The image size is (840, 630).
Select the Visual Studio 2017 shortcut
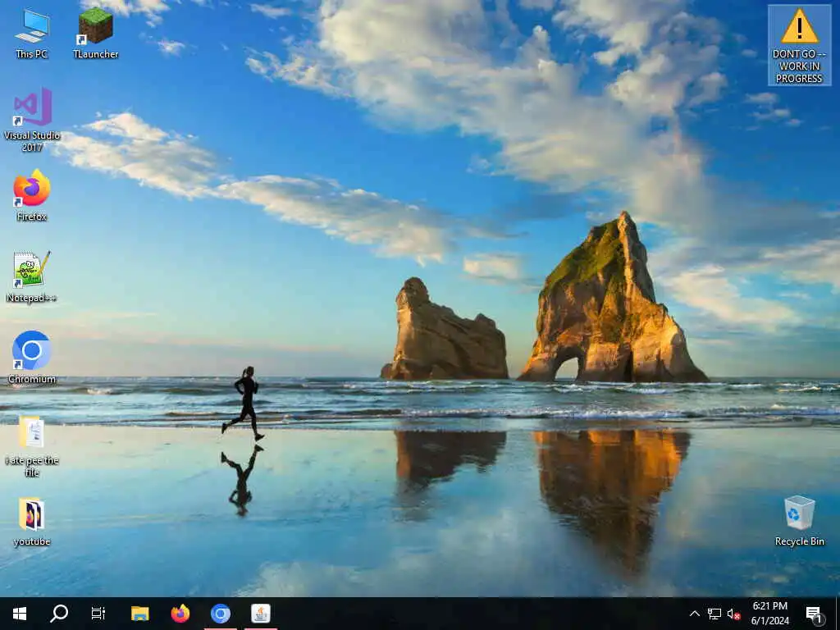coord(32,120)
